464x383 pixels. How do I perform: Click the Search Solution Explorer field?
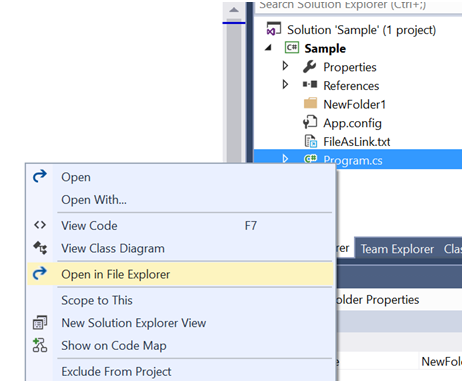point(358,7)
